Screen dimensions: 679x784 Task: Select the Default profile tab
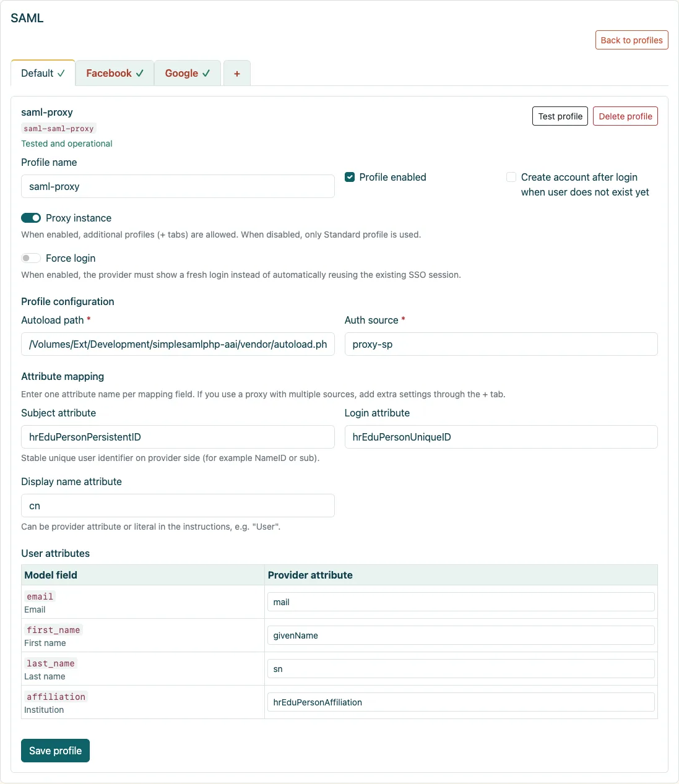pyautogui.click(x=43, y=73)
